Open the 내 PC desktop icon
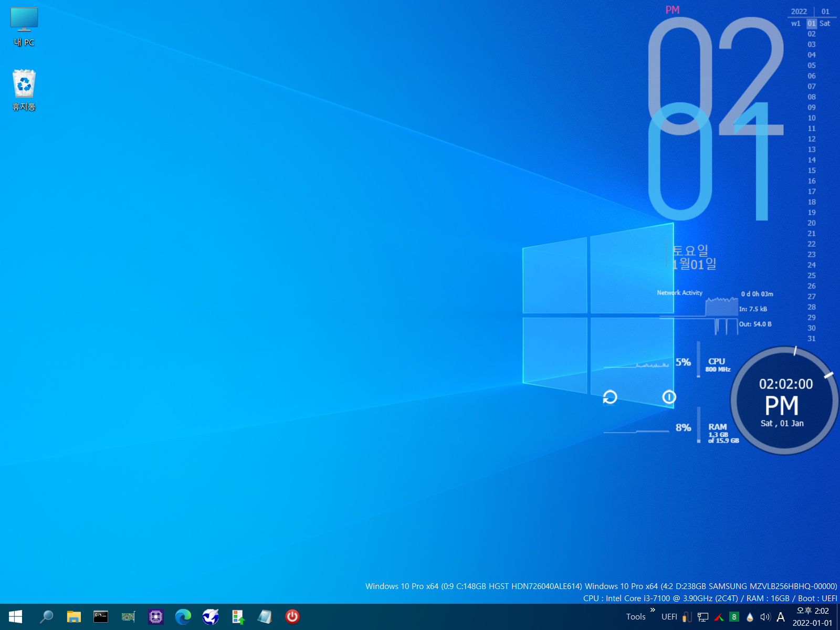Image resolution: width=840 pixels, height=630 pixels. pyautogui.click(x=24, y=27)
